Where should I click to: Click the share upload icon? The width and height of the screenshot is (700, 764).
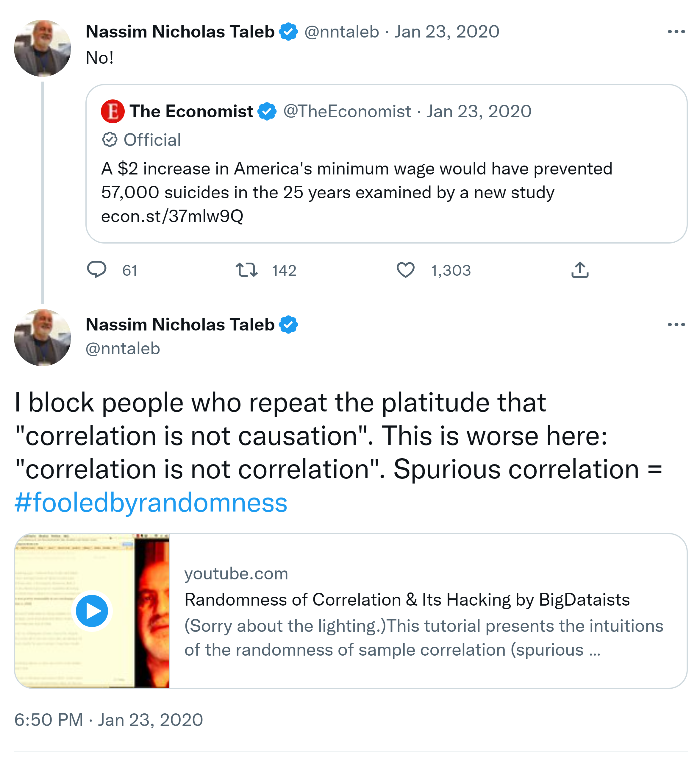(579, 270)
